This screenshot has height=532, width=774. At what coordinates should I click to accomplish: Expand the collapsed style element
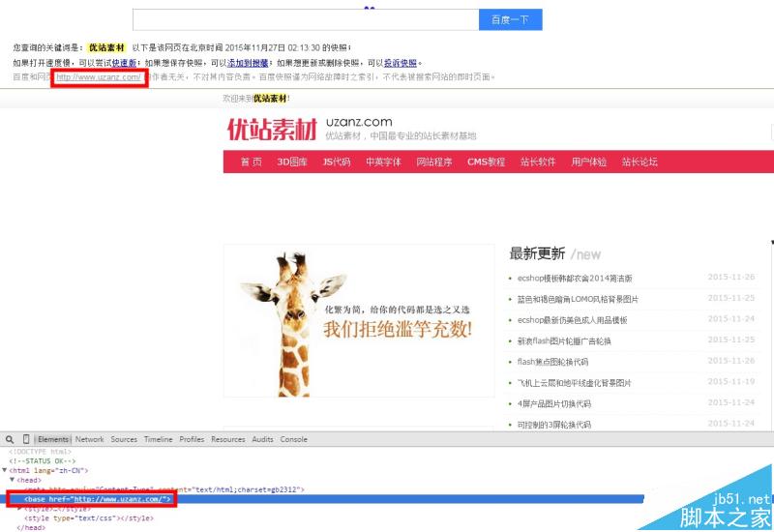(x=20, y=508)
